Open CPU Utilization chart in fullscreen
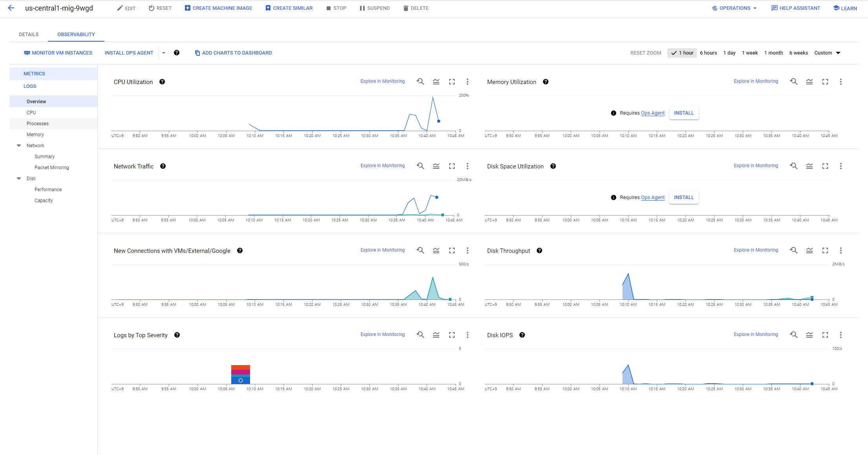 tap(452, 82)
